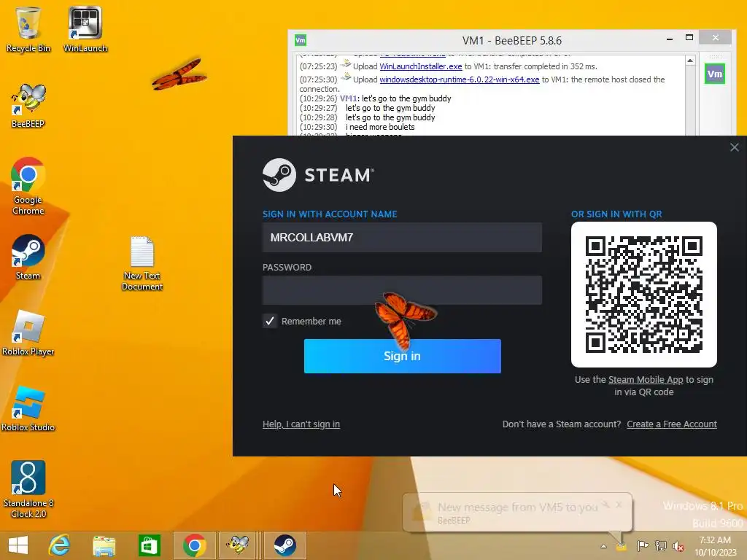This screenshot has width=747, height=560.
Task: Switch to Chrome in the taskbar
Action: 194,545
